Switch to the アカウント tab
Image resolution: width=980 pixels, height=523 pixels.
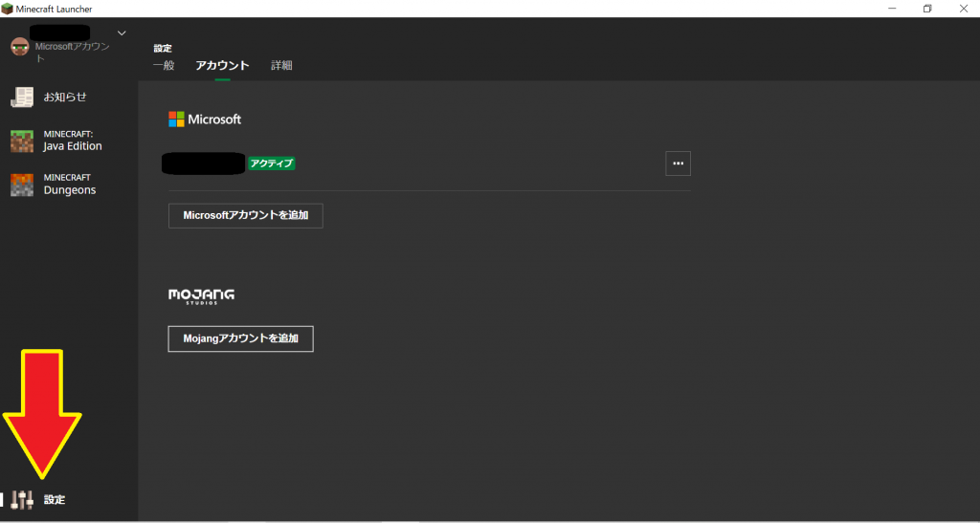coord(222,65)
